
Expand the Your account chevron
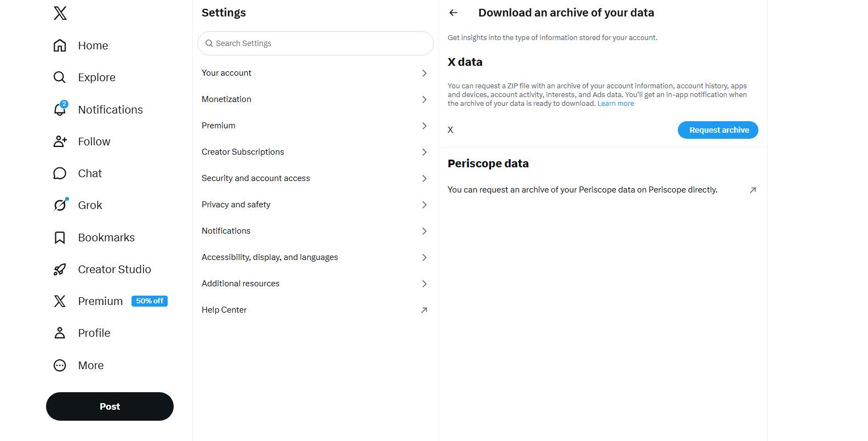click(424, 73)
